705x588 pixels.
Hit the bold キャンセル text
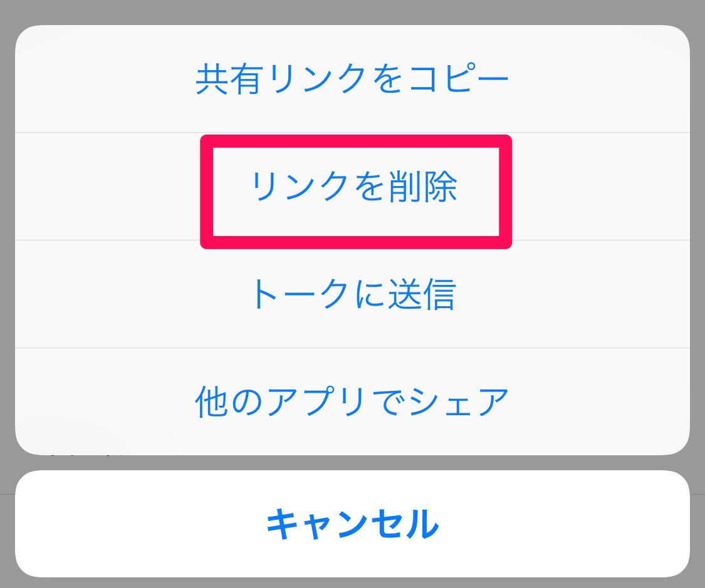coord(352,524)
